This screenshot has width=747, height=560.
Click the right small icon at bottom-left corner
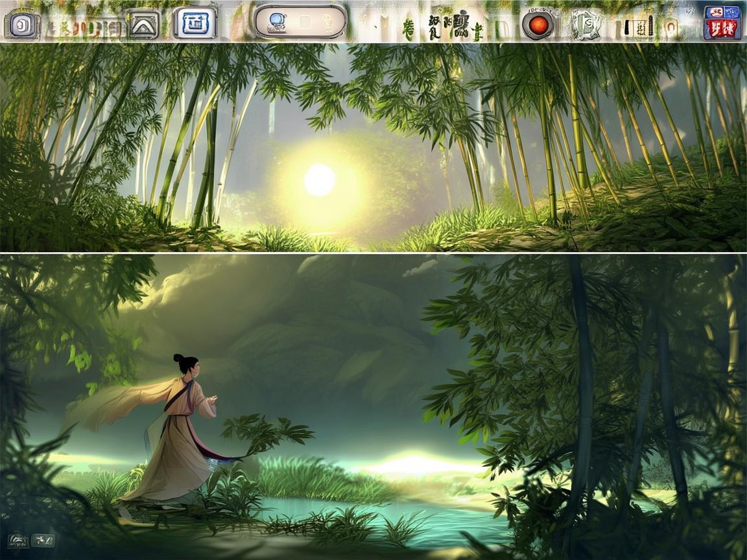click(43, 541)
